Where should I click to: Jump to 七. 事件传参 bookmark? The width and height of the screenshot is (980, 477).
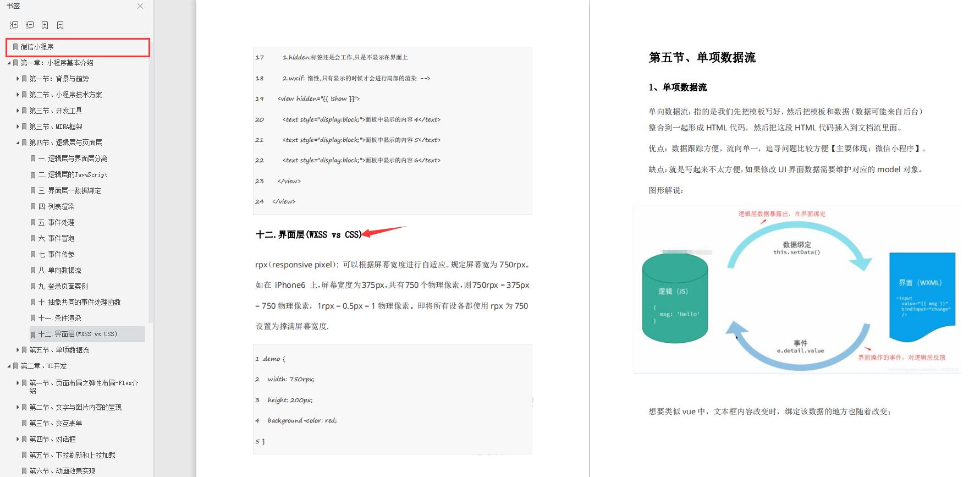56,255
